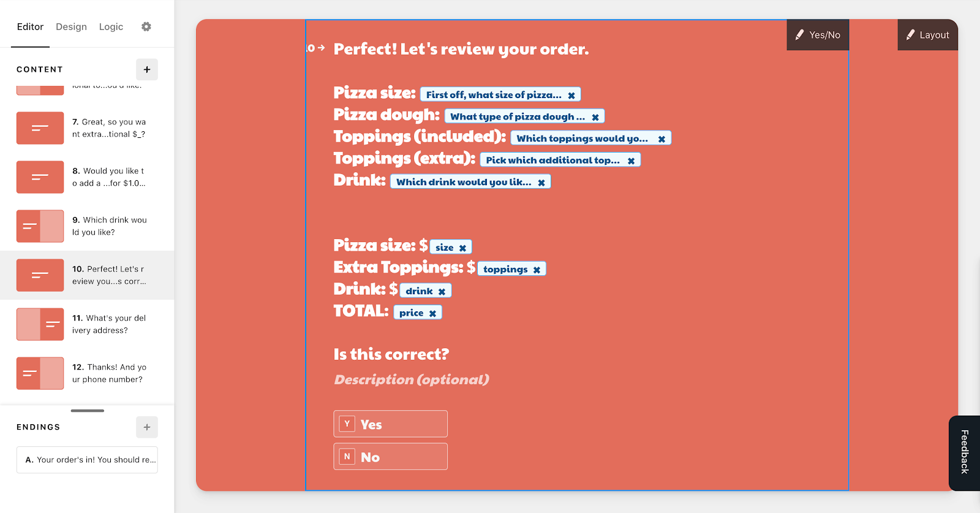
Task: Open the Feedback side tab
Action: coord(964,452)
